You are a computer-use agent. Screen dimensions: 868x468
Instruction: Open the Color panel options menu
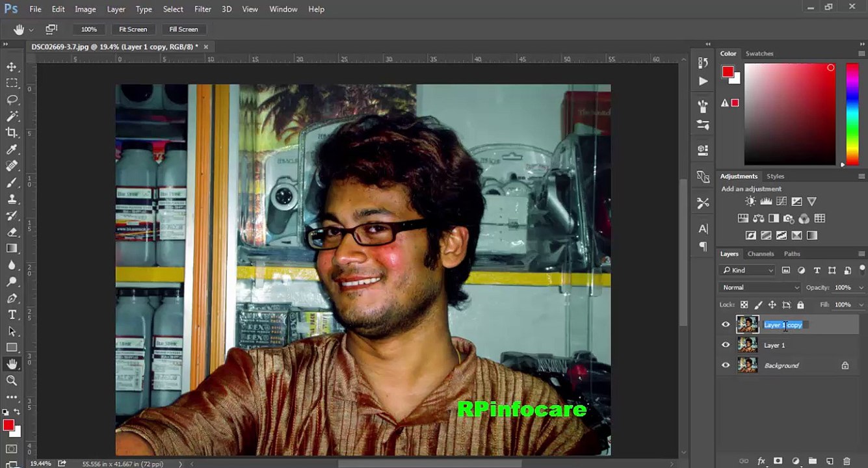861,53
